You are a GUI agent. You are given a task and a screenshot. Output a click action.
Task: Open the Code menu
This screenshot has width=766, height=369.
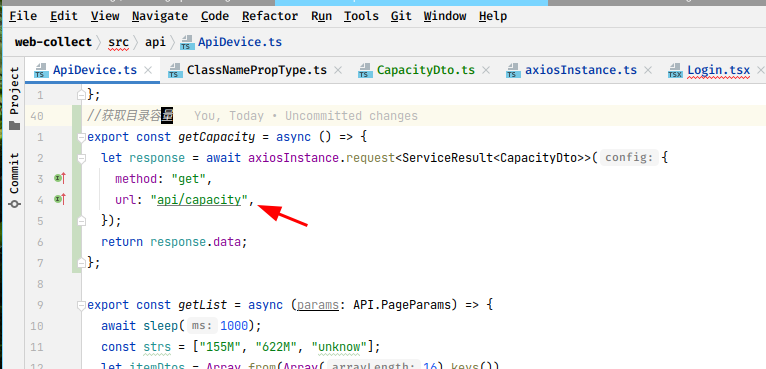click(215, 16)
